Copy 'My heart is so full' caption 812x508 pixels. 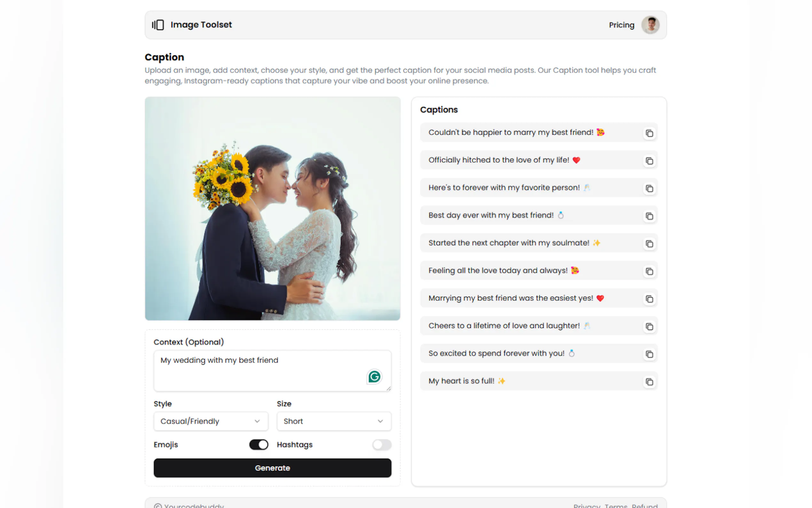(x=649, y=382)
